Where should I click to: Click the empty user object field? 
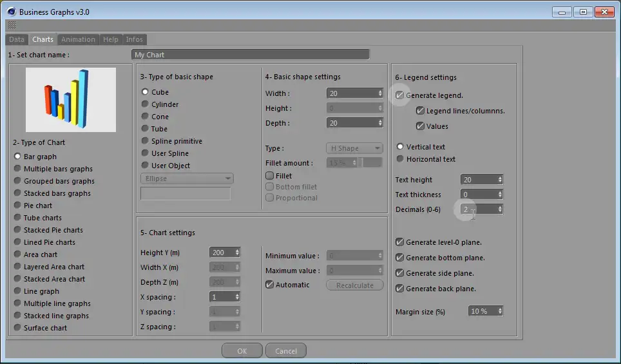(x=186, y=194)
